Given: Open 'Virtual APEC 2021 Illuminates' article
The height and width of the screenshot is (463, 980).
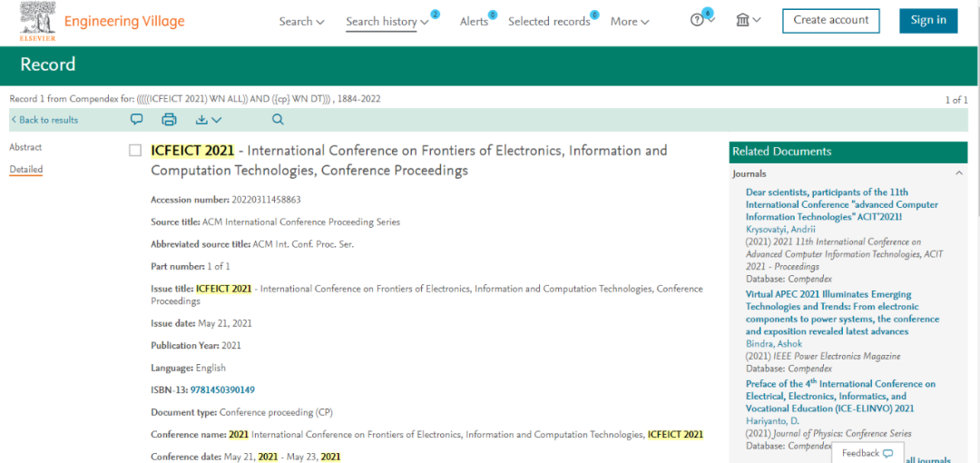Looking at the screenshot, I should coord(842,313).
